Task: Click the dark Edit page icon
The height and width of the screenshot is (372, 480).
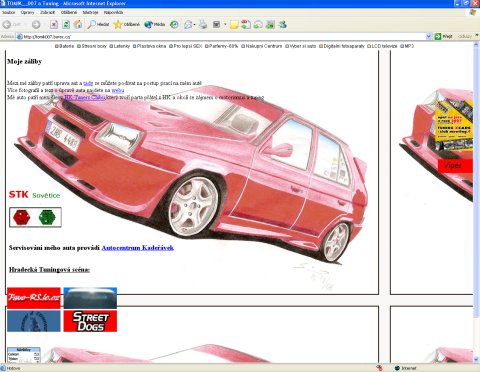Action: 216,24
